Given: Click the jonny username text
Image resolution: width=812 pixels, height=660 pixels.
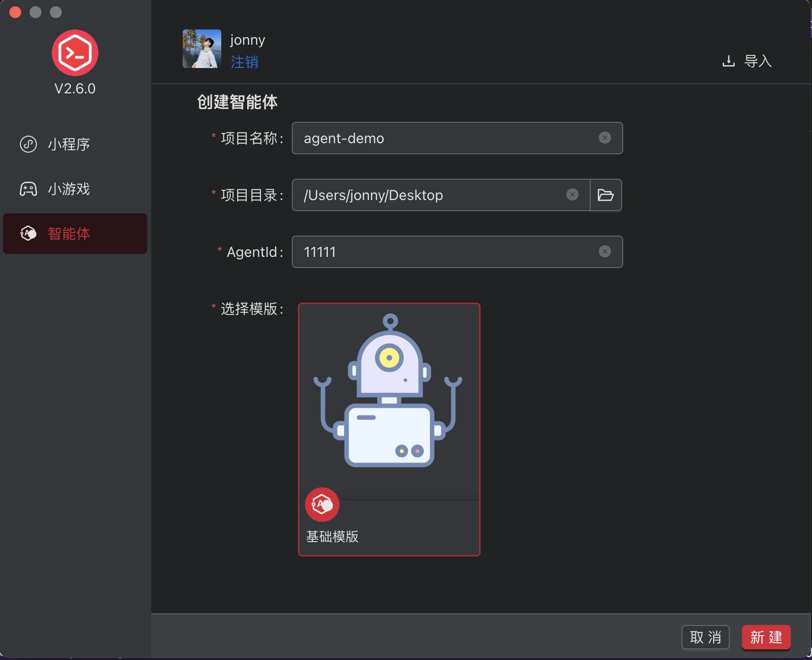Looking at the screenshot, I should [x=247, y=40].
